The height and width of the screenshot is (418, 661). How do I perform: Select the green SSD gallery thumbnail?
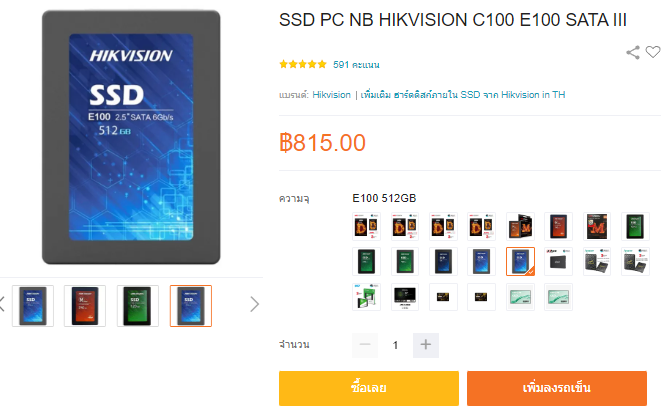[x=138, y=306]
